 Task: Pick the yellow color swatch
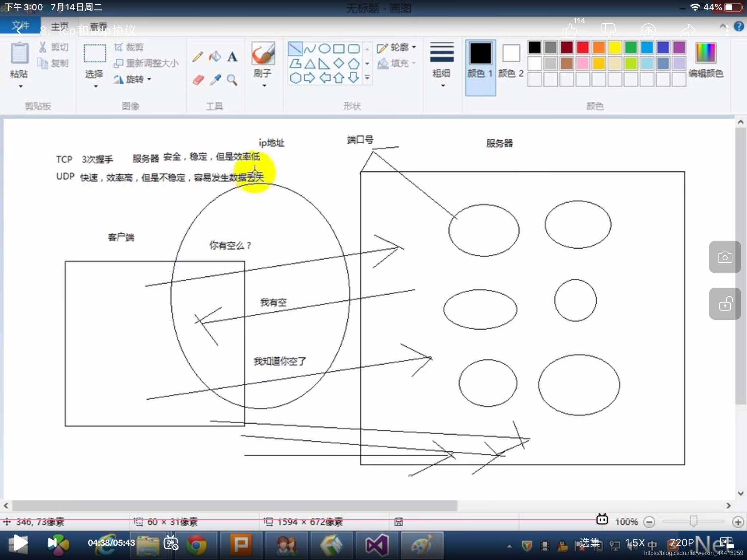pos(615,47)
